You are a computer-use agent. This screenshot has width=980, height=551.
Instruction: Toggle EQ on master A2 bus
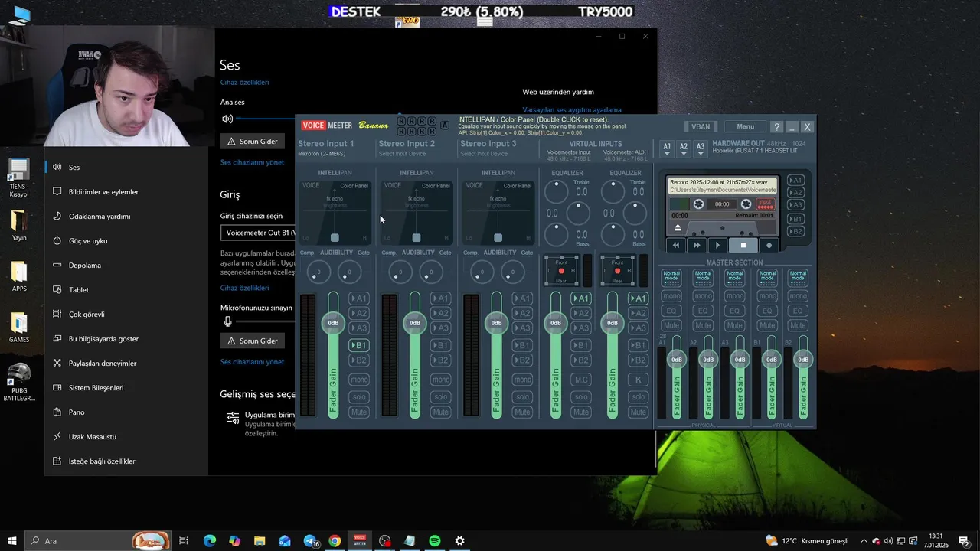[x=703, y=311]
